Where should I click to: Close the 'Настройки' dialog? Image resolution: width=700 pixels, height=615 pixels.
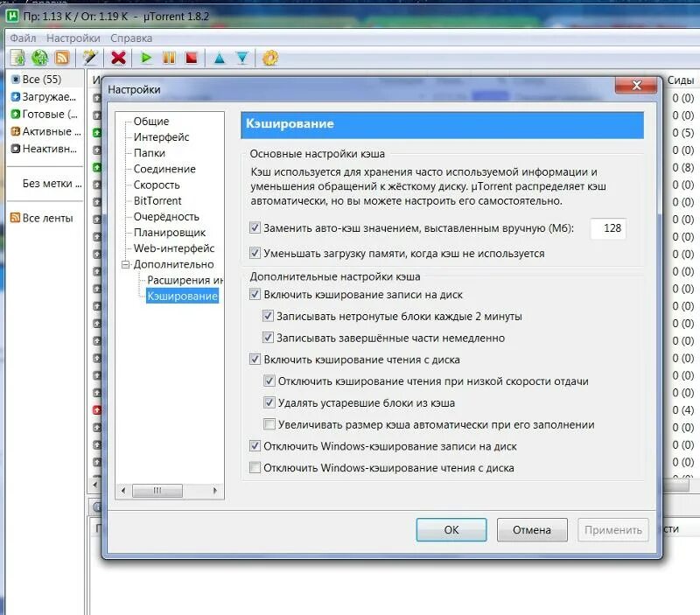tap(636, 85)
